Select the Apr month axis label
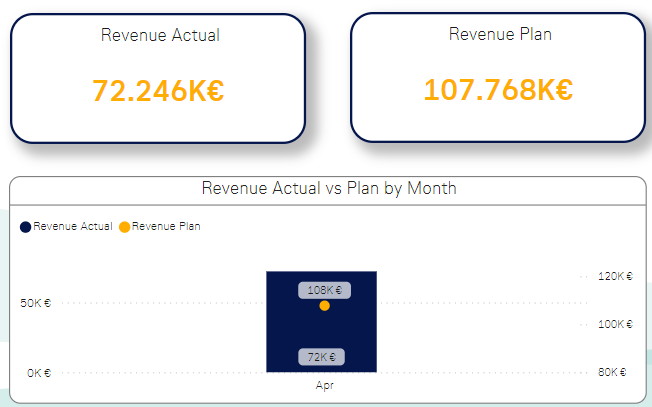652x407 pixels. [324, 385]
